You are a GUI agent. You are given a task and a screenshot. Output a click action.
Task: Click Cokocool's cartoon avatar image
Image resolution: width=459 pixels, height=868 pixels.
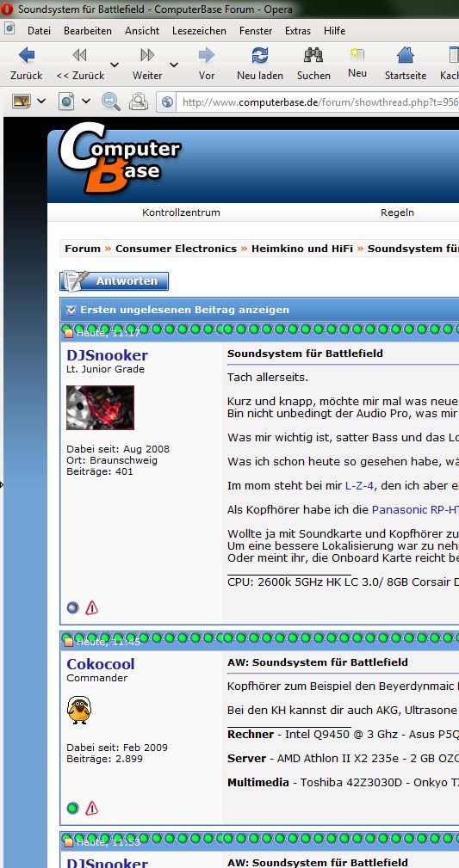tap(79, 711)
